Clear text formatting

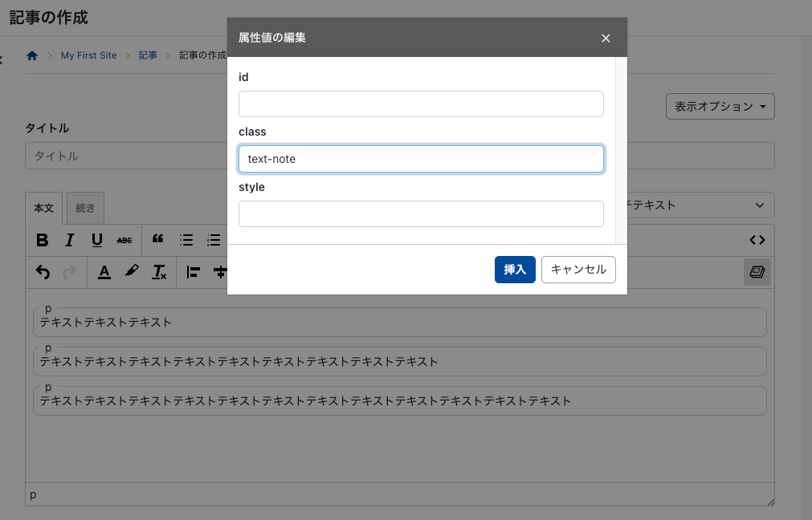tap(159, 272)
